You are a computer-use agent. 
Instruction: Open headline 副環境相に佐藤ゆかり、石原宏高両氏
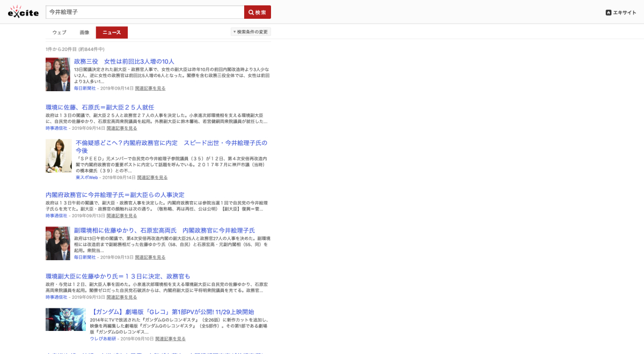coord(164,231)
